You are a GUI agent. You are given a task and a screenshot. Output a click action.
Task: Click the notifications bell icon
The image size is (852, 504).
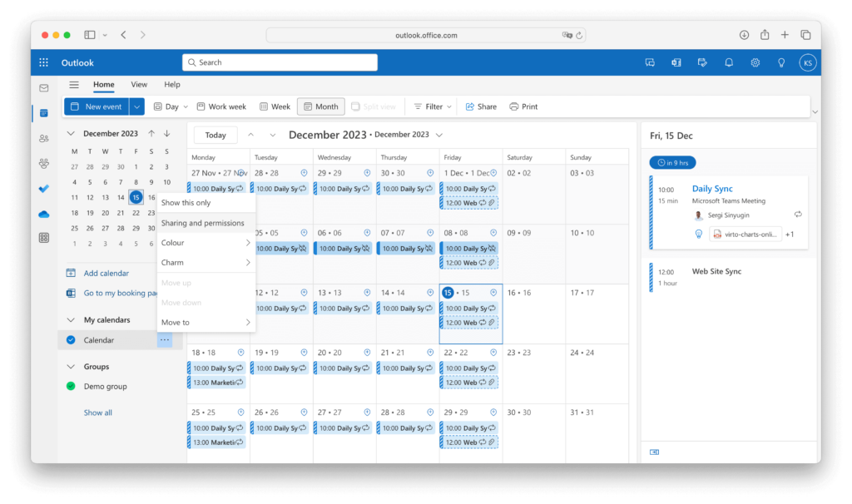(729, 62)
